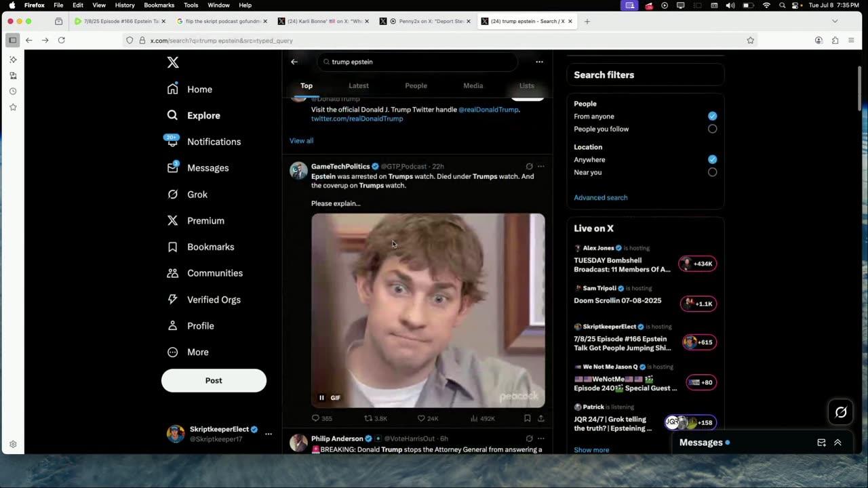The width and height of the screenshot is (868, 488).
Task: Share the GameTechPolitics post
Action: (540, 419)
